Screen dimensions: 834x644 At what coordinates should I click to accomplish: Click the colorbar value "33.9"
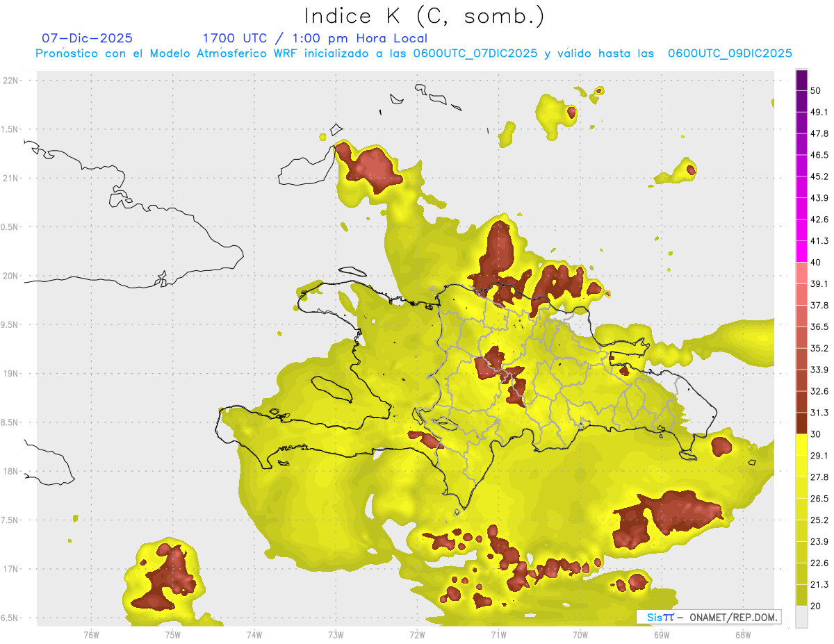[819, 370]
